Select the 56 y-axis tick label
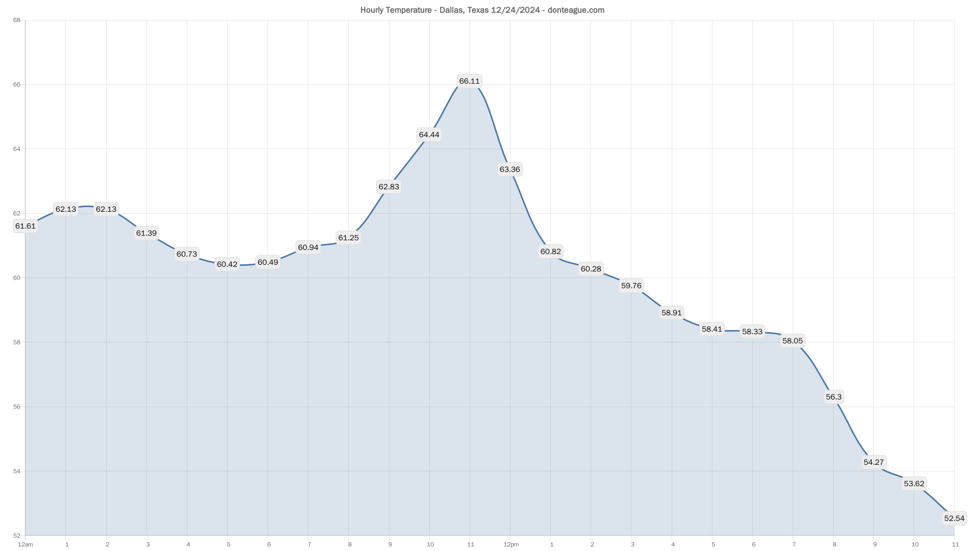 pyautogui.click(x=17, y=407)
